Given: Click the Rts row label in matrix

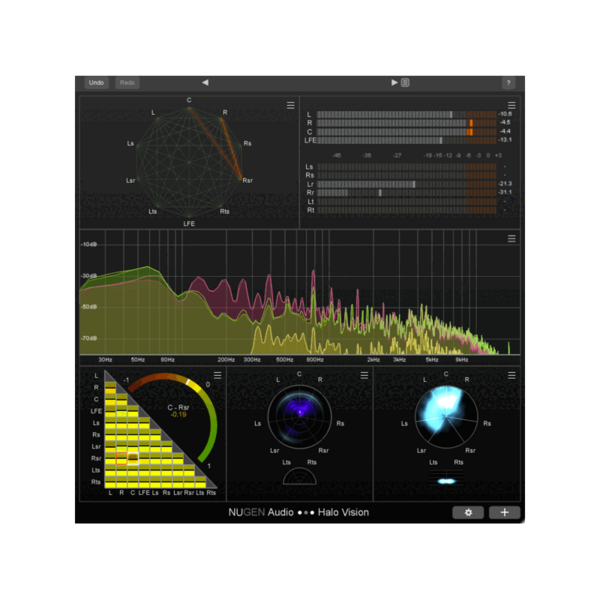Looking at the screenshot, I should 96,482.
